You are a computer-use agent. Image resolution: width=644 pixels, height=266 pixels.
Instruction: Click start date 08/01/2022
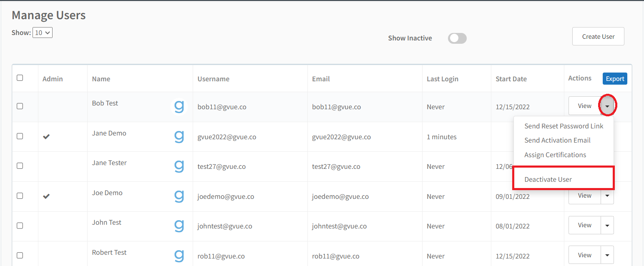513,226
